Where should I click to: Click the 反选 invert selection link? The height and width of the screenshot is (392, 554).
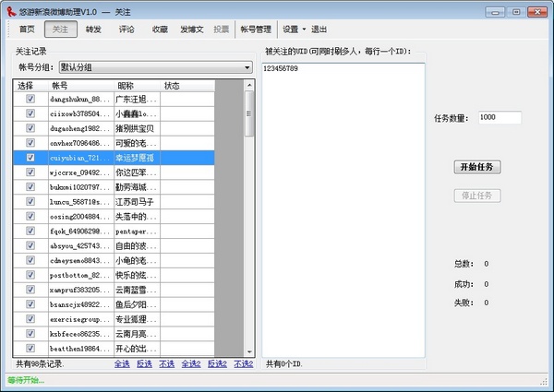(144, 363)
